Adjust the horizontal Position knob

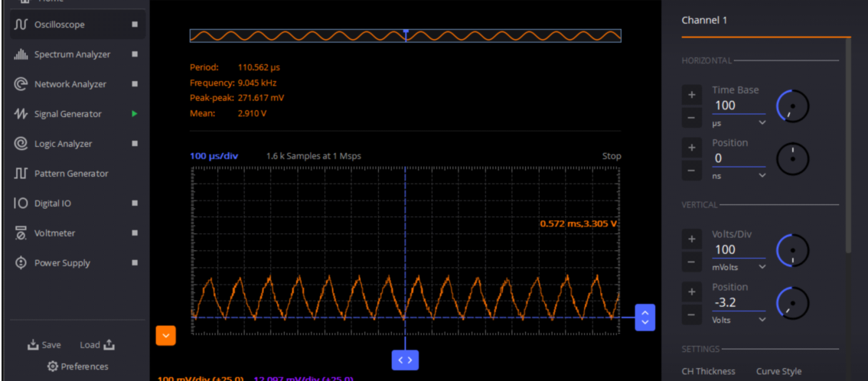[x=793, y=159]
